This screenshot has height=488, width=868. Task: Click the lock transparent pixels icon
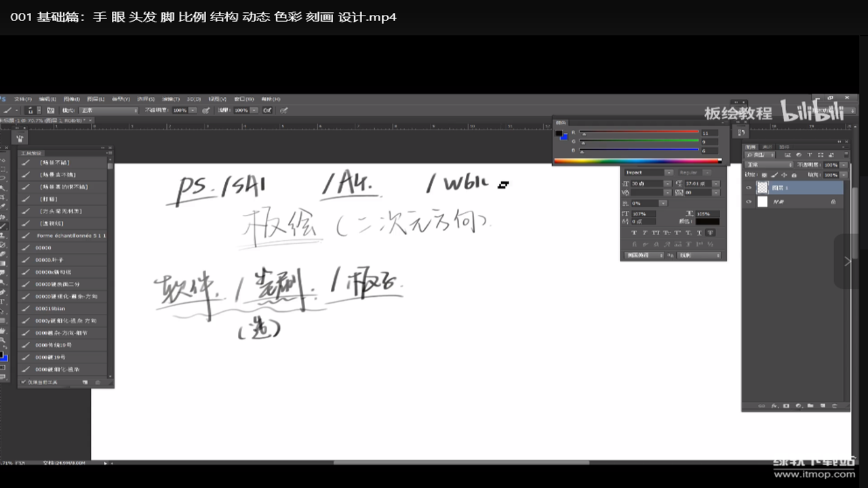(764, 174)
